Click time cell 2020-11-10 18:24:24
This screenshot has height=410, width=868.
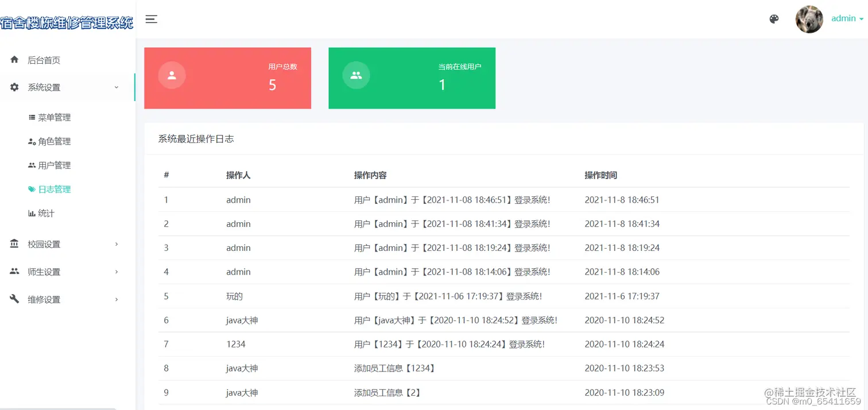coord(625,345)
